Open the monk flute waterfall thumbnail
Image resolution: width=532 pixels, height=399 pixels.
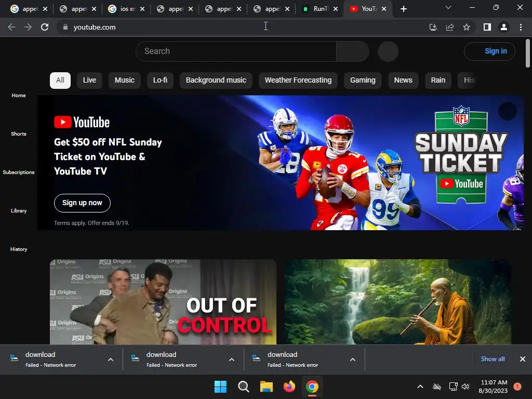pyautogui.click(x=397, y=302)
